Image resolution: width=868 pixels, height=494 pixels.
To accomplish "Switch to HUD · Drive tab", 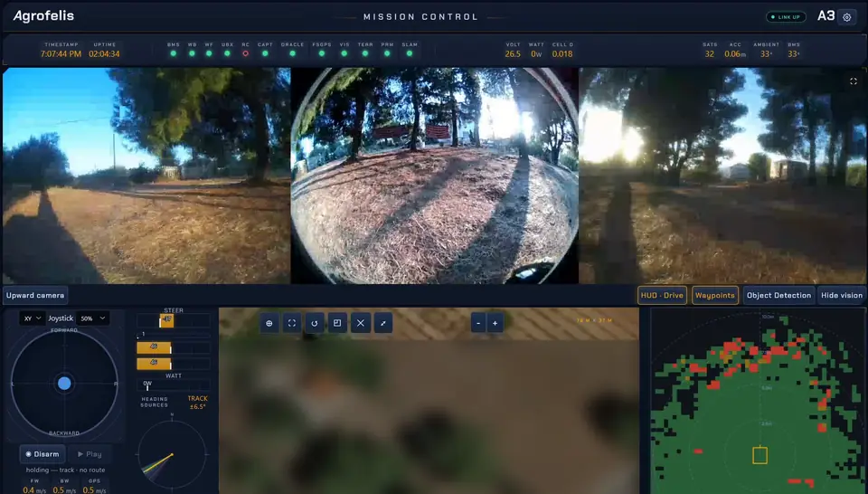I will tap(662, 295).
